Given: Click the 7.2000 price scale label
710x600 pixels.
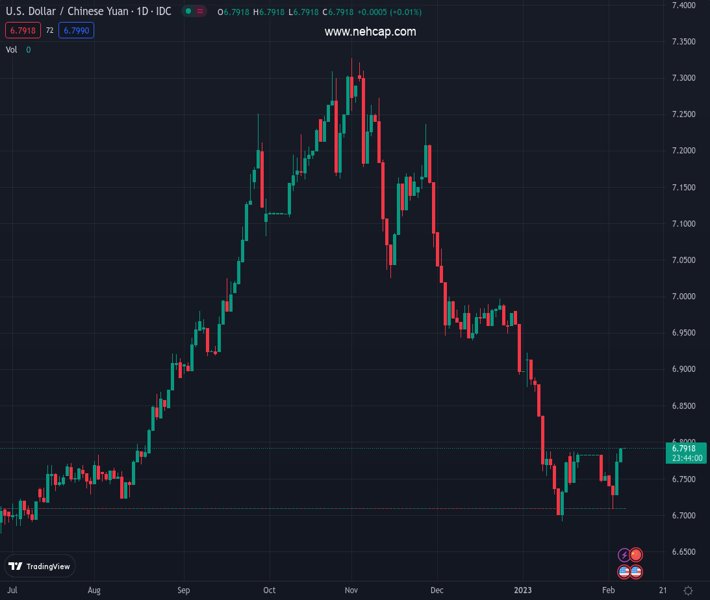Looking at the screenshot, I should coord(684,150).
